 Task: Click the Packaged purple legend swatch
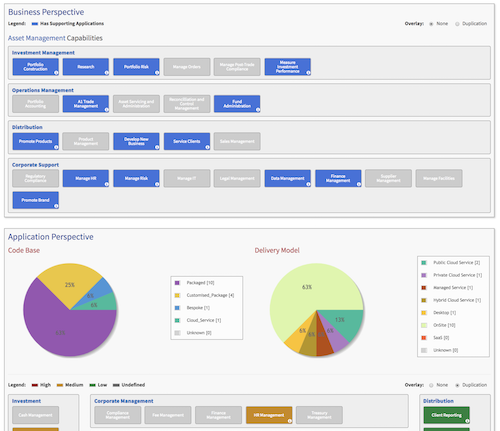tap(177, 283)
